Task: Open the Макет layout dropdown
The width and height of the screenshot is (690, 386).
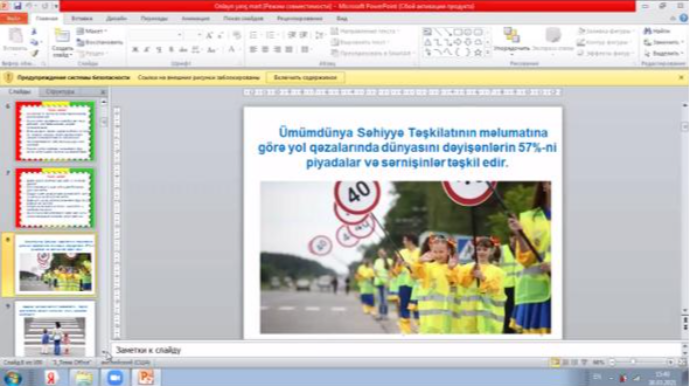Action: pyautogui.click(x=92, y=31)
